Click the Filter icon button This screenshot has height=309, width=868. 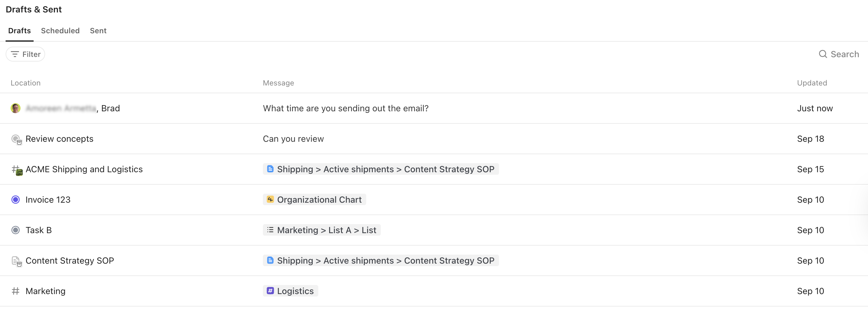pos(15,54)
